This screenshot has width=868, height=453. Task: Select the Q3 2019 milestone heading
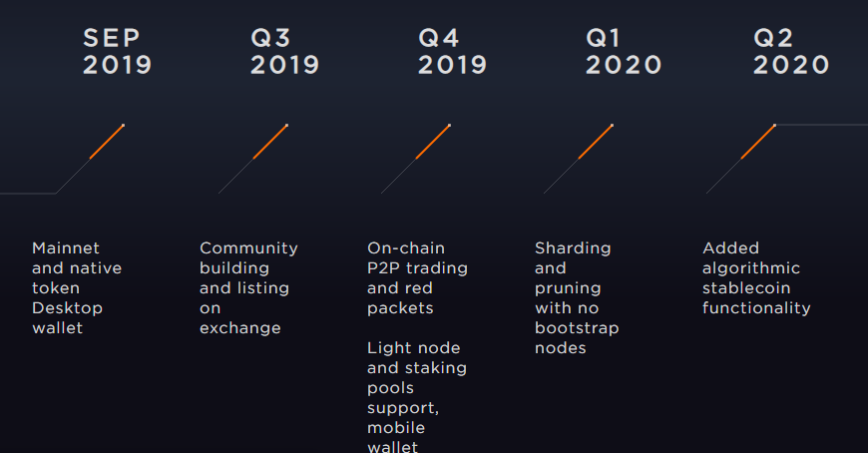click(284, 52)
